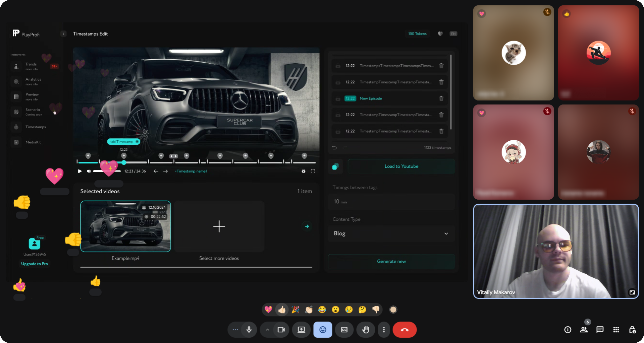Enter video fullscreen mode

pos(313,171)
